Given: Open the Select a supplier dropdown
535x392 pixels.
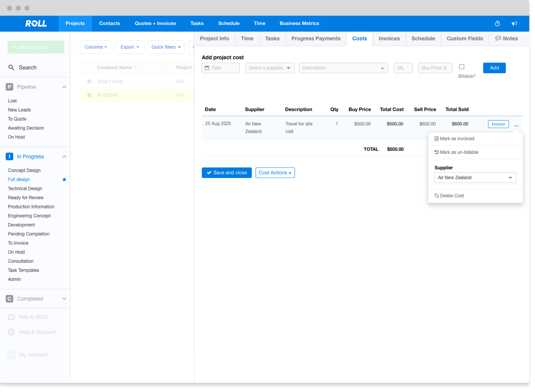Looking at the screenshot, I should point(270,68).
